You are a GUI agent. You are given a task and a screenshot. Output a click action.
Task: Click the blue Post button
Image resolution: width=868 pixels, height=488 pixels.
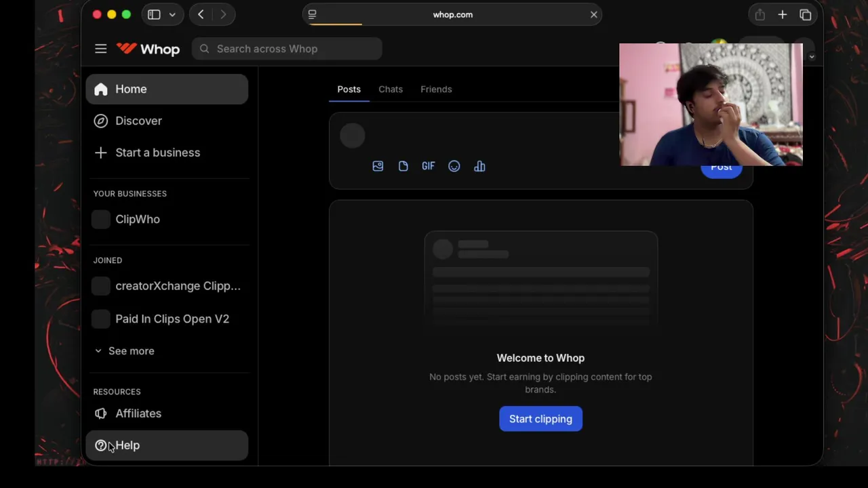coord(722,169)
